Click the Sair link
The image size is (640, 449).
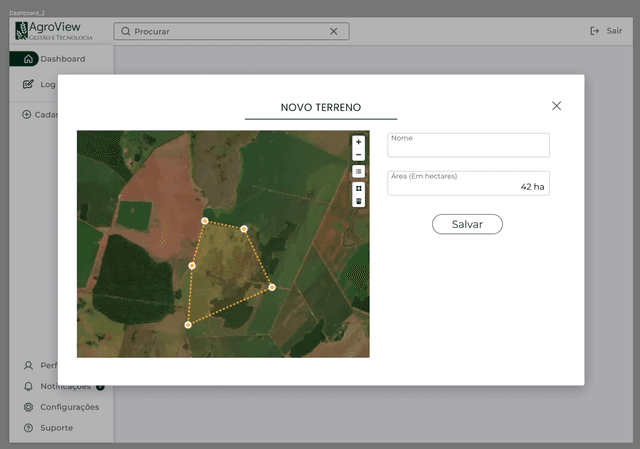point(614,31)
